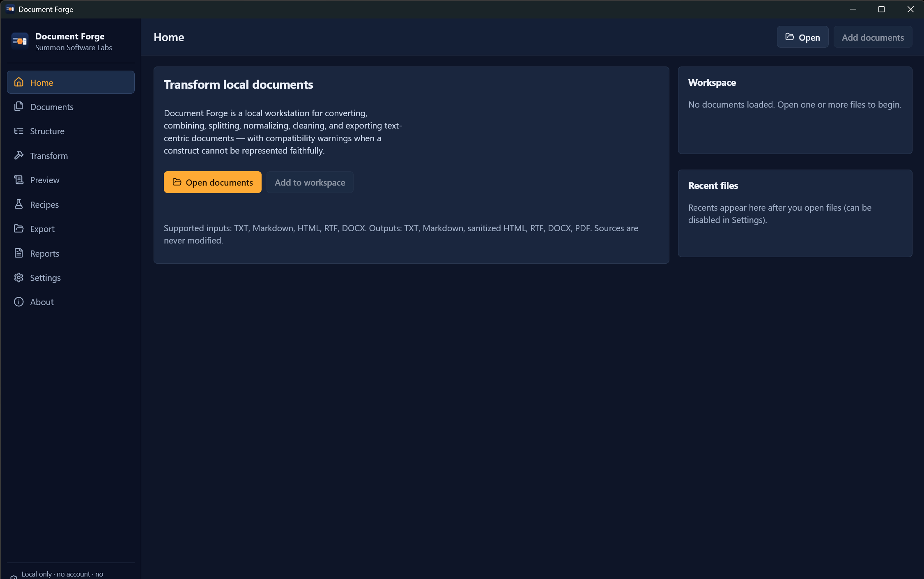Click folder icon in header Open button
924x579 pixels.
pos(789,37)
